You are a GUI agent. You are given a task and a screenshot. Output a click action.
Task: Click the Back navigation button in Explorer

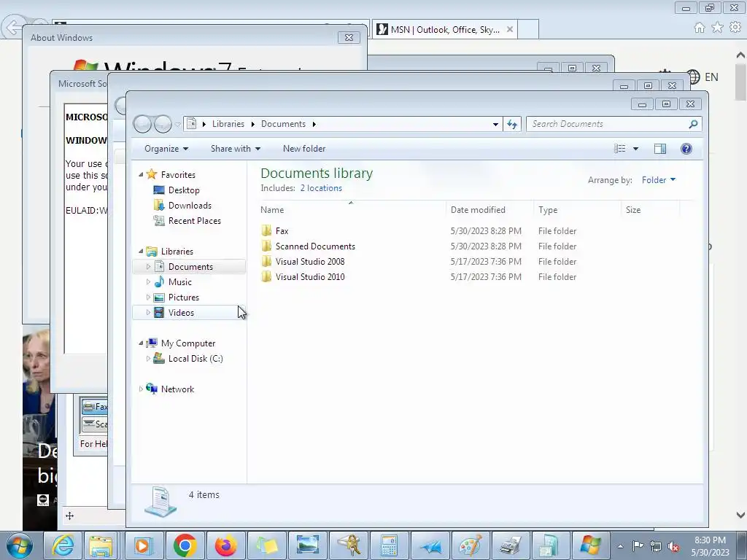(142, 124)
